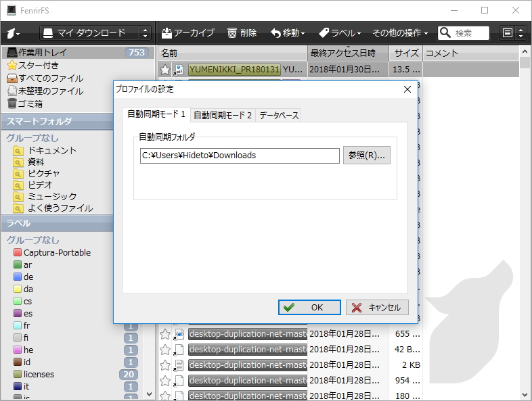
Task: Click the 検索 search field
Action: tap(464, 33)
